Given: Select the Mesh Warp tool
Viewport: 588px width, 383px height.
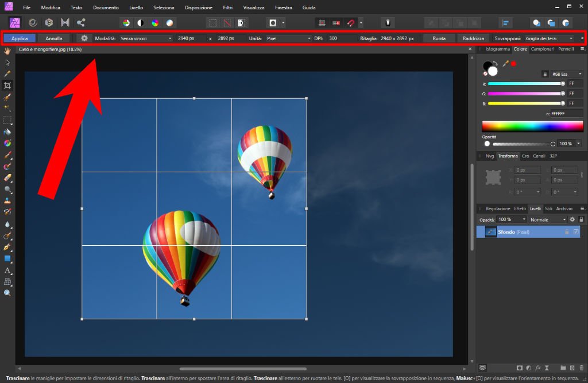Looking at the screenshot, I should pos(7,282).
